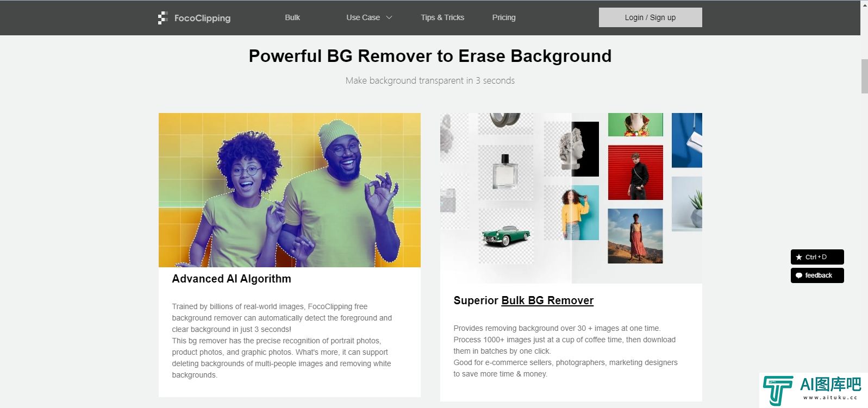Screen dimensions: 868x408
Task: Click the FocoClipping brand name text
Action: (202, 18)
